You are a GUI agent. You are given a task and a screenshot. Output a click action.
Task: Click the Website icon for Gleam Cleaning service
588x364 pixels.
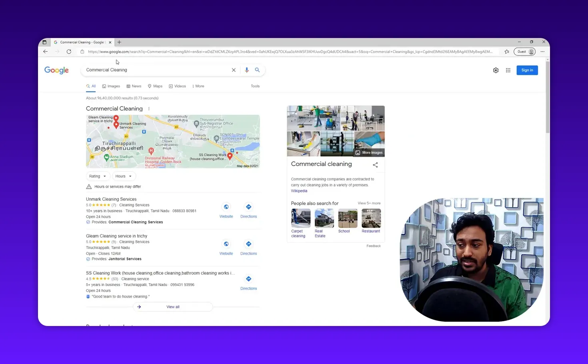click(226, 244)
